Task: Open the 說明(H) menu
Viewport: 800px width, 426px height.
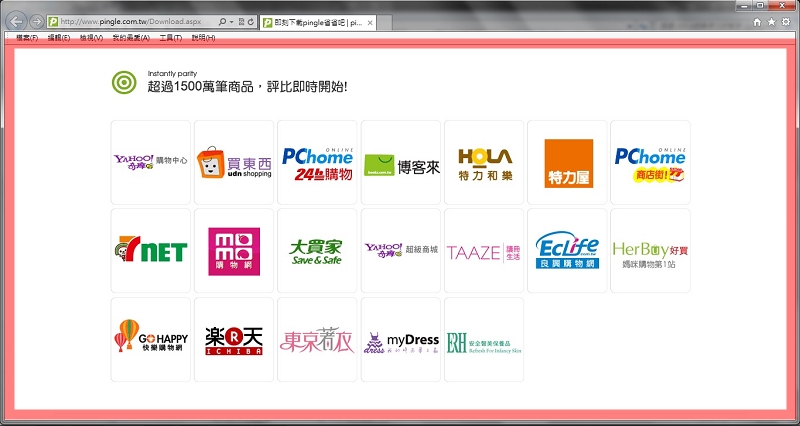Action: point(203,38)
